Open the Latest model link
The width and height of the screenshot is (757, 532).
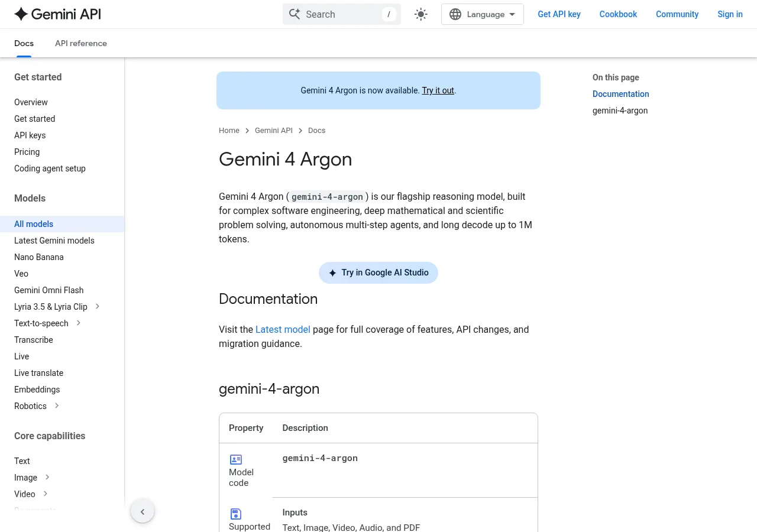click(x=283, y=329)
